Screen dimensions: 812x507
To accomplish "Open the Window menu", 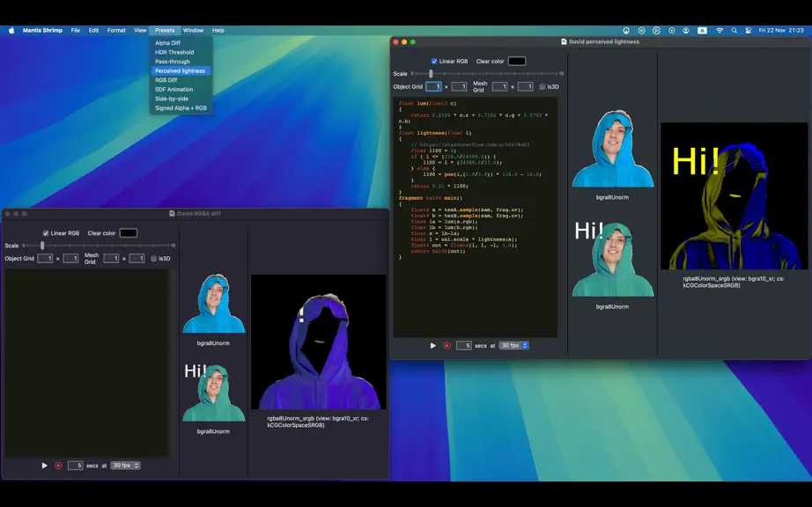I will coord(193,31).
